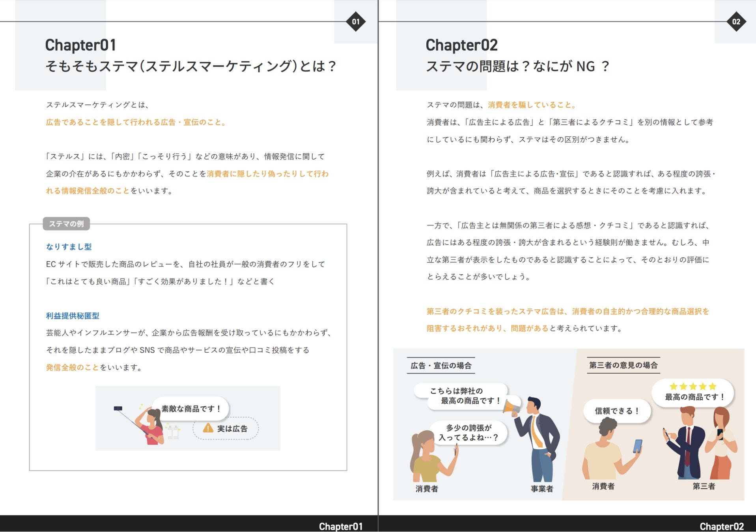This screenshot has width=756, height=532.
Task: Click the orange line 広告であることを隠して行われる広告・宣伝のこと。
Action: click(x=137, y=122)
